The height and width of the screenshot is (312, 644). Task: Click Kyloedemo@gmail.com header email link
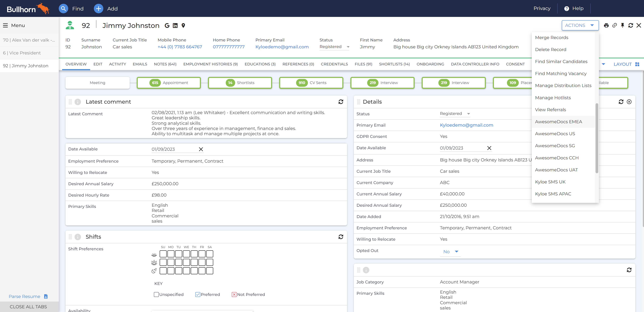(x=282, y=47)
